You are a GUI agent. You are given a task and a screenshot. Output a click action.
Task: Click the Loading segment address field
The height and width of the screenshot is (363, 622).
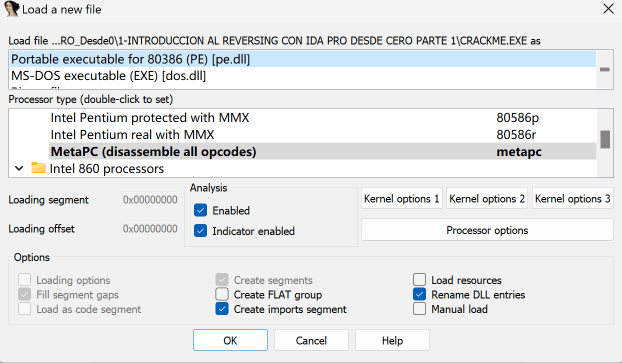[x=150, y=200]
